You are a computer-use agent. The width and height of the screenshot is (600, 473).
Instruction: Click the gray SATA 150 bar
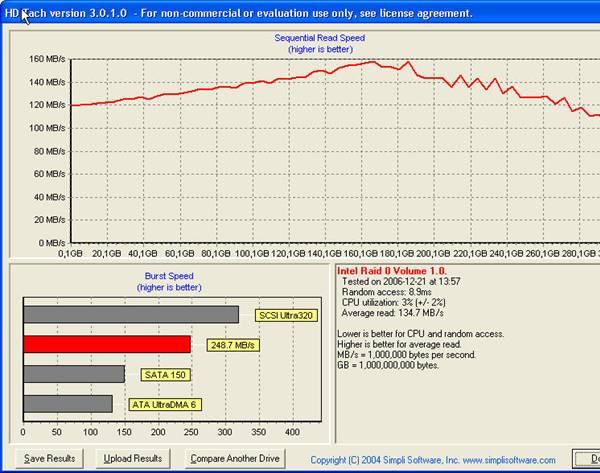[73, 374]
